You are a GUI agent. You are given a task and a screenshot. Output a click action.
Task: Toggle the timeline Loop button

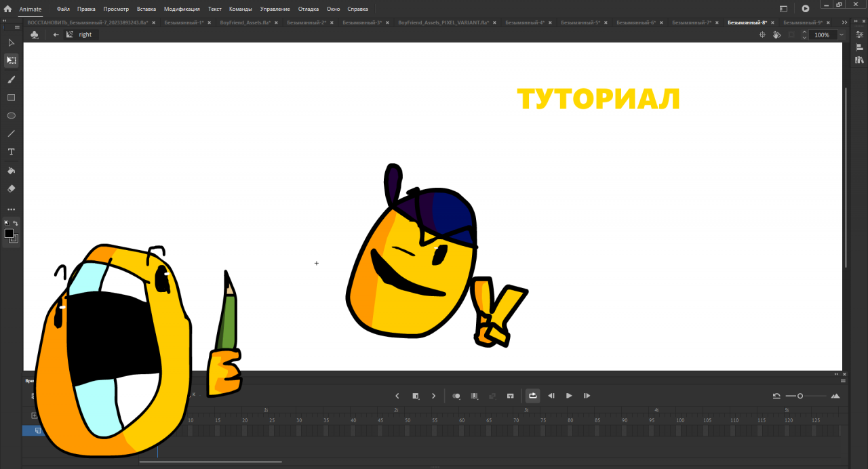click(x=532, y=396)
